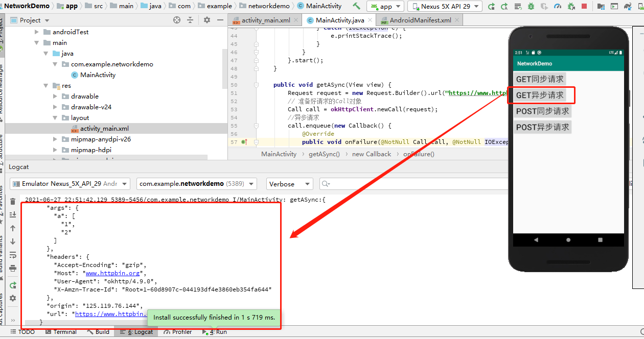Click Apply Changes and Restart Activity icon

tap(504, 7)
